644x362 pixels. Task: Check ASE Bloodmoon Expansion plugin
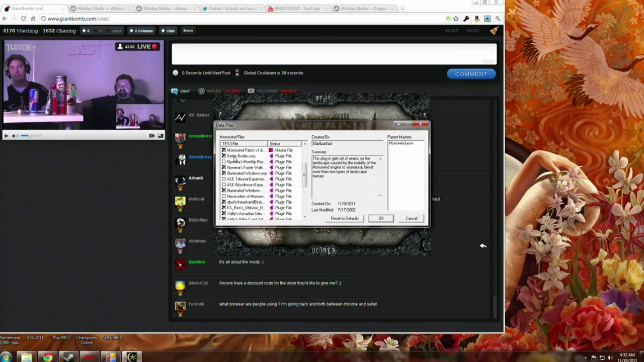click(x=224, y=185)
